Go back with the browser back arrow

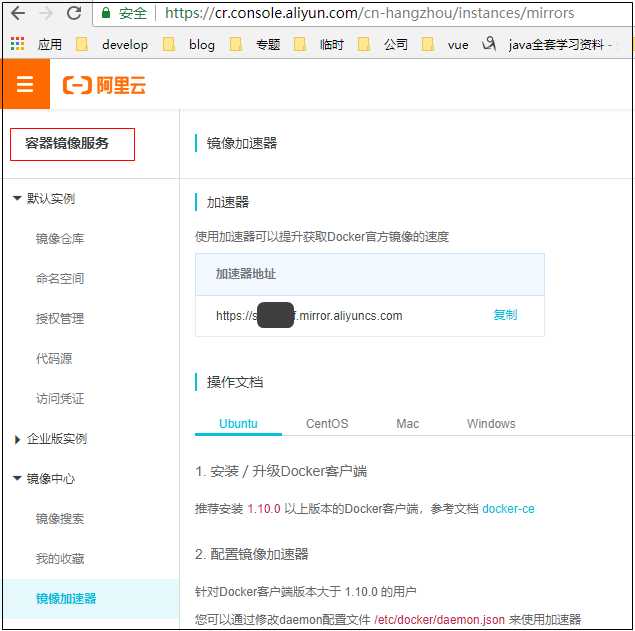[18, 13]
